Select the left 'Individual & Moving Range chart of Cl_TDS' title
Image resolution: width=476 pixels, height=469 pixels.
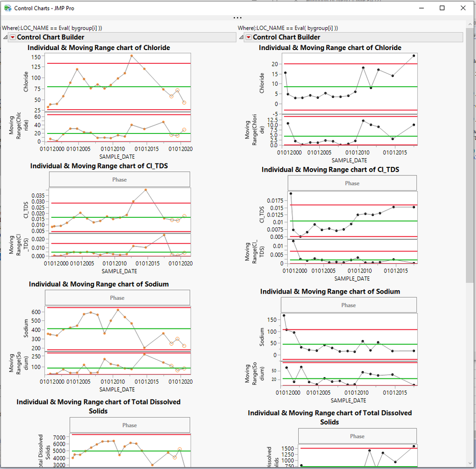pyautogui.click(x=99, y=166)
